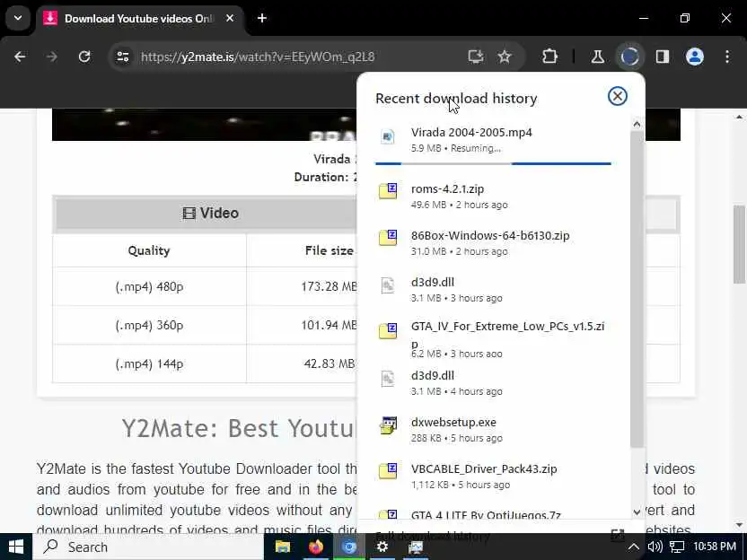747x560 pixels.
Task: Click the taskbar Search box
Action: 147,547
